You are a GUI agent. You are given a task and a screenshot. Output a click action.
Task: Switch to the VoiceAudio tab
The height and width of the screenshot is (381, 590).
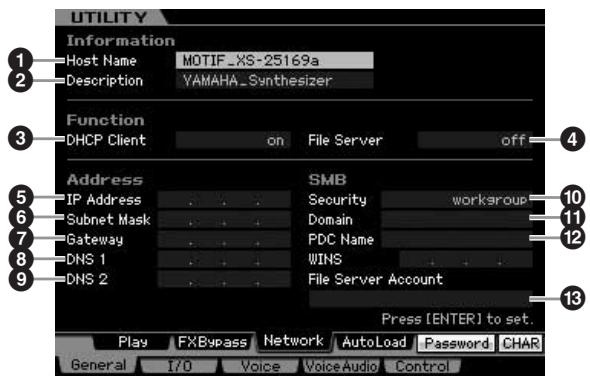(x=341, y=366)
